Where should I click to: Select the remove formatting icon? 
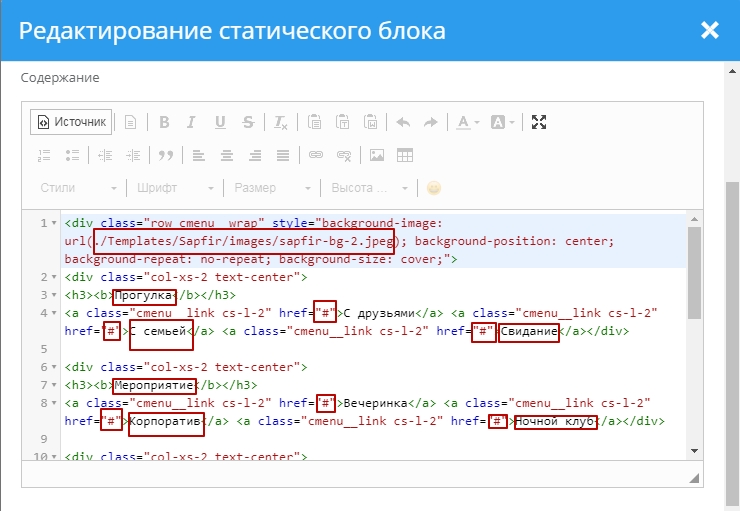click(x=281, y=122)
